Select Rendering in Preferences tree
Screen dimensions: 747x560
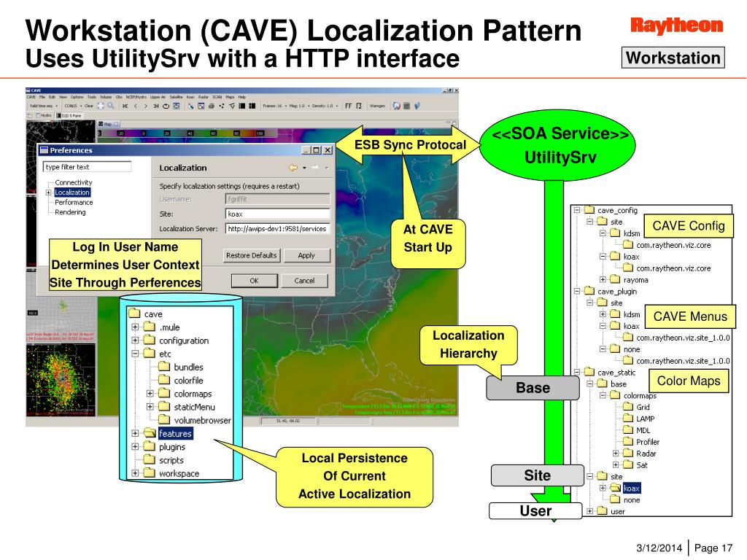coord(70,212)
